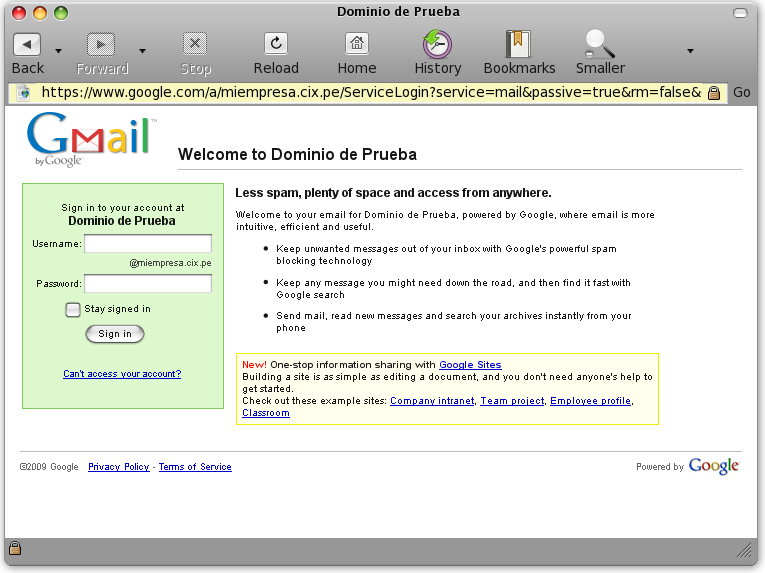Open Can't access your account link
The height and width of the screenshot is (573, 765).
tap(122, 374)
